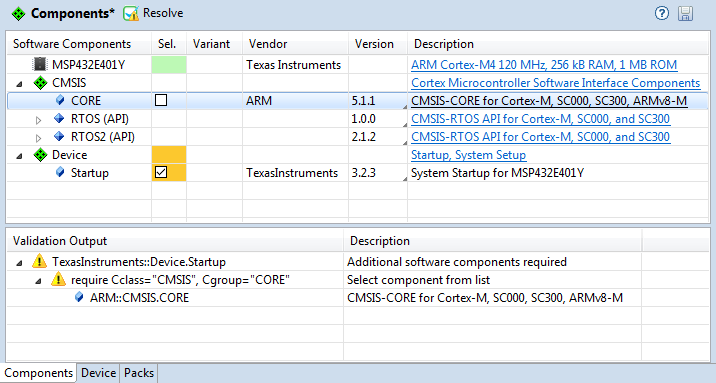The image size is (716, 383).
Task: Open version dropdown for Startup 3.2.3
Action: coord(404,179)
